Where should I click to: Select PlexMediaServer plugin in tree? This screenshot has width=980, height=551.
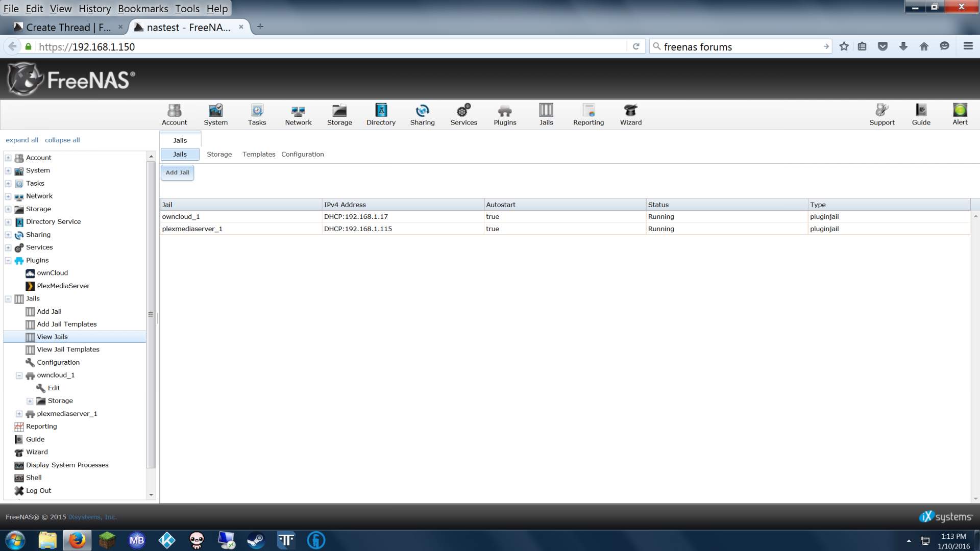coord(63,286)
